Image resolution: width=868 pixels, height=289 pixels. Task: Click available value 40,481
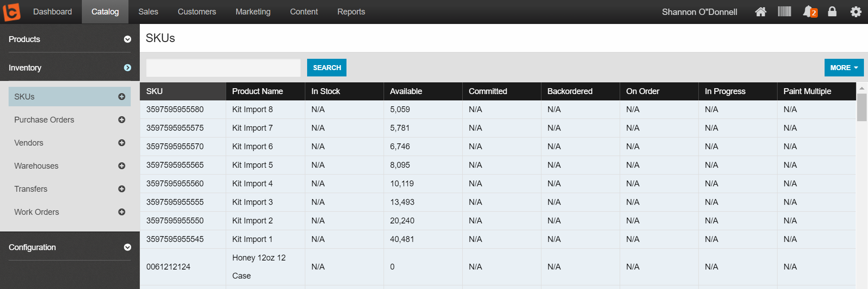(x=402, y=239)
